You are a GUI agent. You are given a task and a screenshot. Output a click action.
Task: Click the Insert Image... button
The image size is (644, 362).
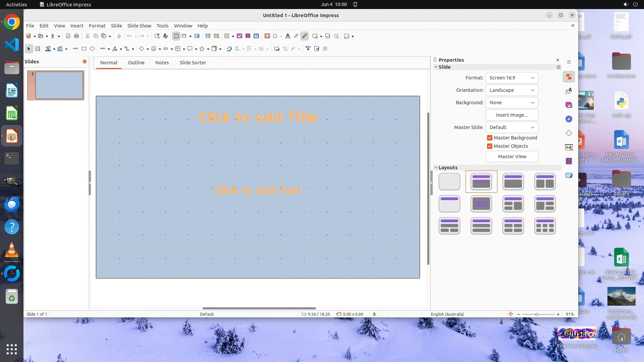click(512, 115)
